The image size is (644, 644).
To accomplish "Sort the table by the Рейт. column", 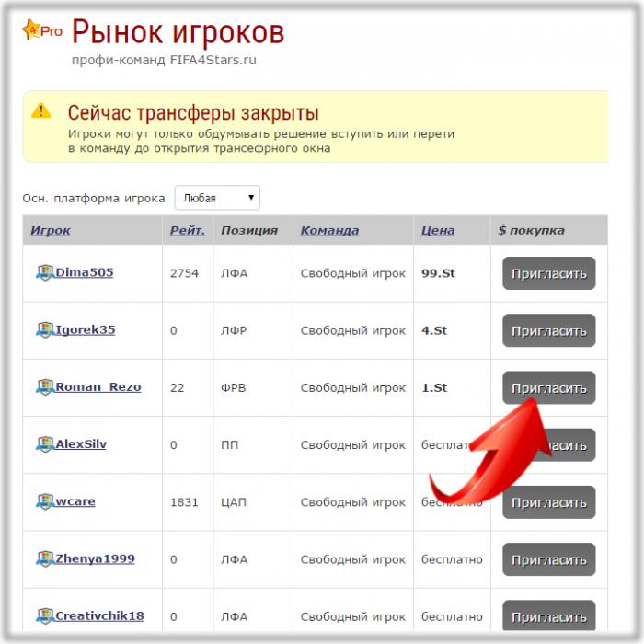I will 188,230.
